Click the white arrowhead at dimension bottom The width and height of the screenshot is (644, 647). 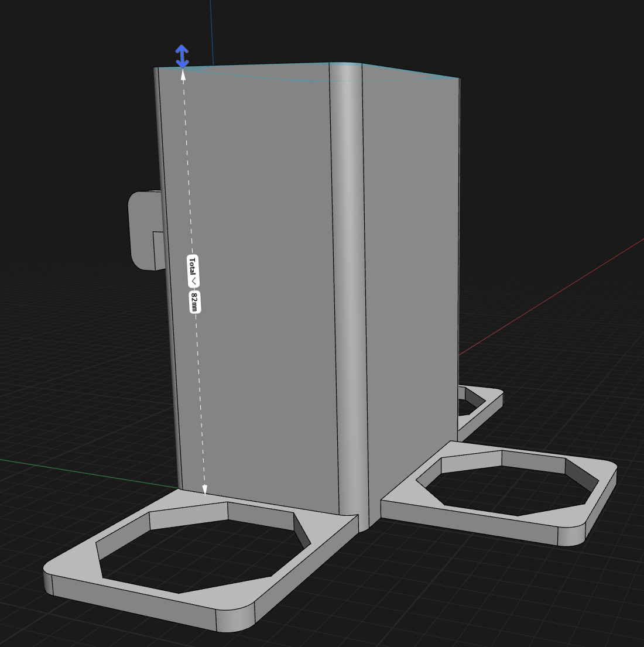(x=205, y=489)
